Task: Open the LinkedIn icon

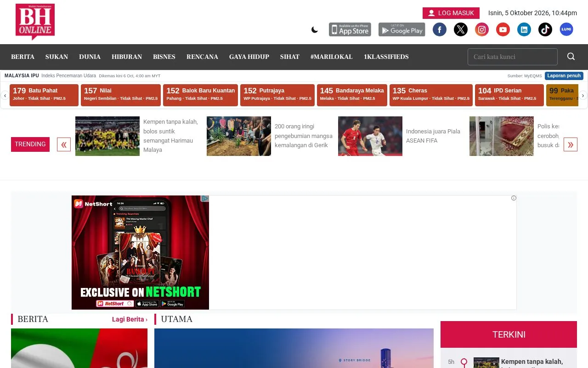Action: pyautogui.click(x=524, y=29)
